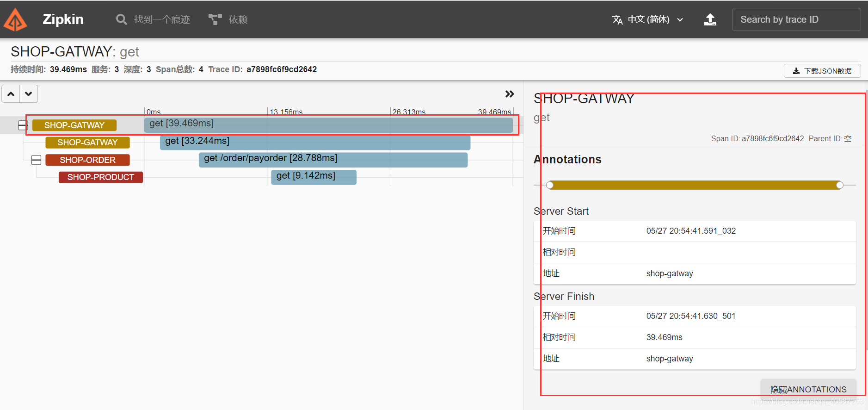The image size is (868, 410).
Task: Download the trace JSON data
Action: [x=822, y=71]
